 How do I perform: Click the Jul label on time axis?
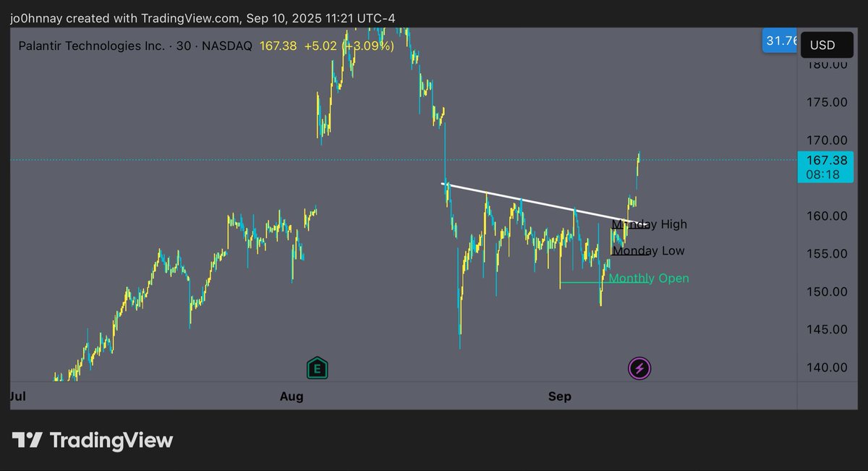(x=18, y=396)
